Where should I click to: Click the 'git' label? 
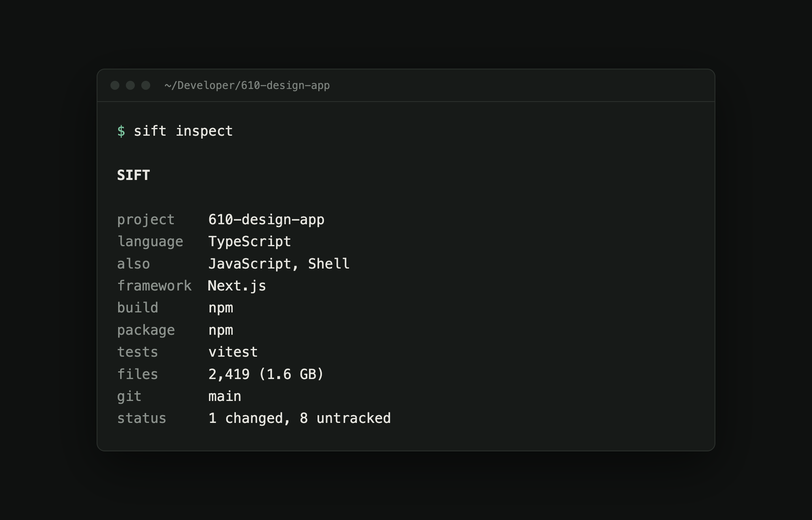click(x=129, y=396)
